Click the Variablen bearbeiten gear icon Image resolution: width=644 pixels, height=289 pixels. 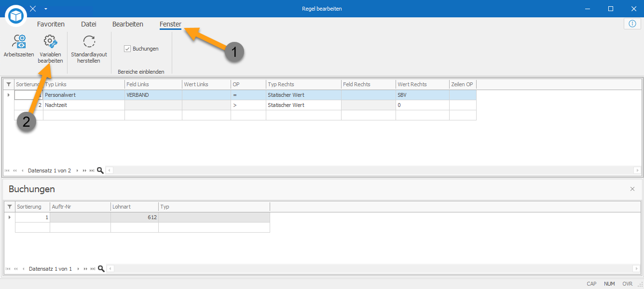[51, 41]
